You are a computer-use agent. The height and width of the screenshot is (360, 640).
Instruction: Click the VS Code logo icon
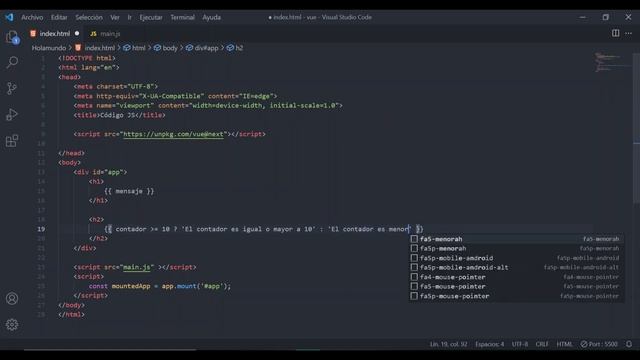(9, 17)
